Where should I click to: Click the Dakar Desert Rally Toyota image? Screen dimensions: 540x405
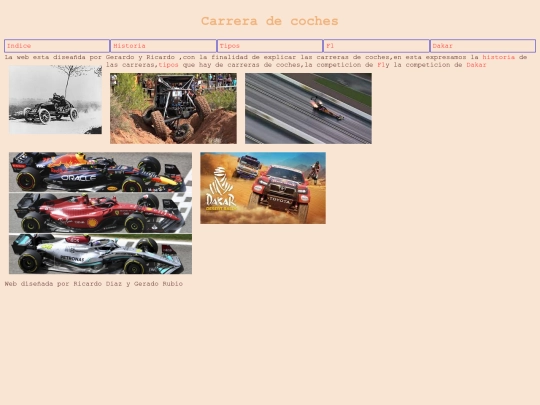263,188
